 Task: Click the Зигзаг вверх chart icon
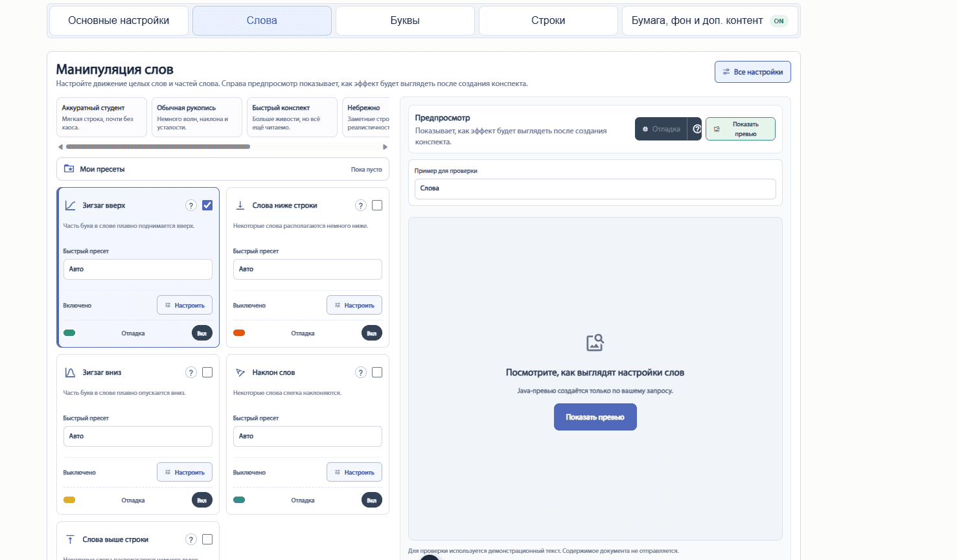(70, 205)
